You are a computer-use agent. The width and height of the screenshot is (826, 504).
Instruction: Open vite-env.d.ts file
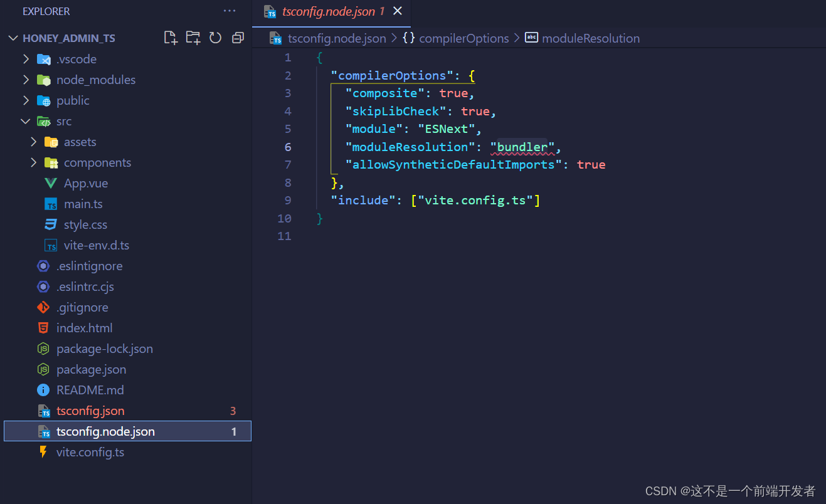(97, 245)
